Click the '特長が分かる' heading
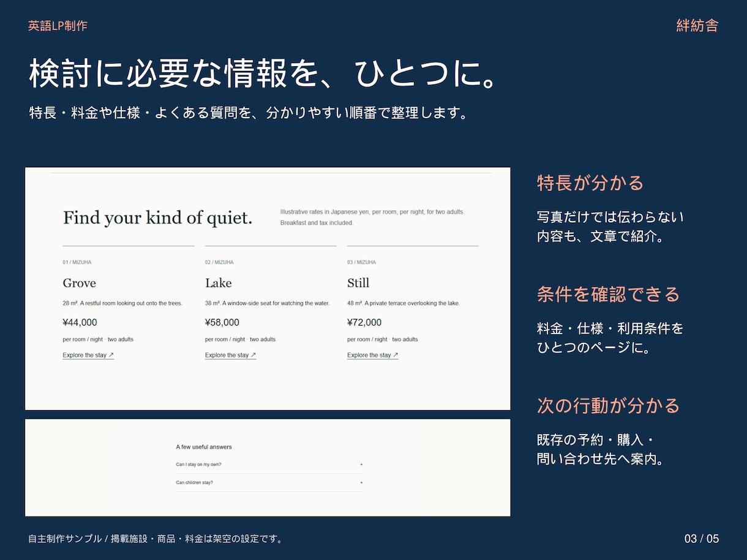The image size is (747, 560). click(590, 183)
